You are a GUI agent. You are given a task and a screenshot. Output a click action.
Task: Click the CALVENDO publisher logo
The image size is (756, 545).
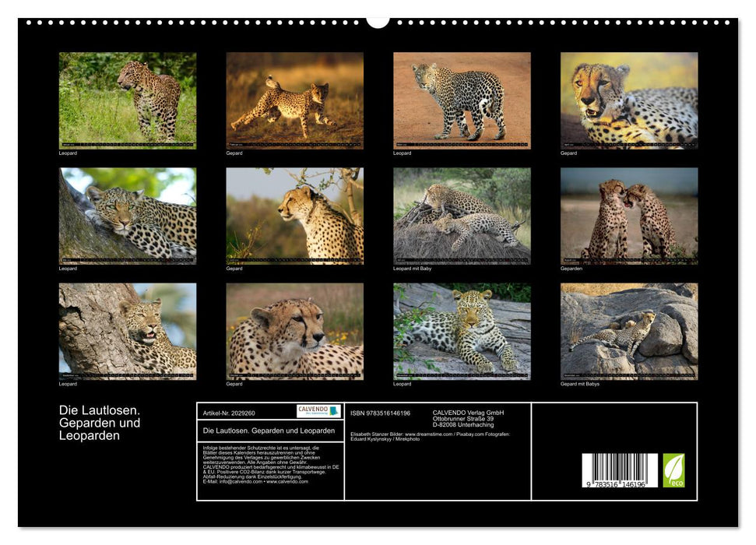(315, 412)
